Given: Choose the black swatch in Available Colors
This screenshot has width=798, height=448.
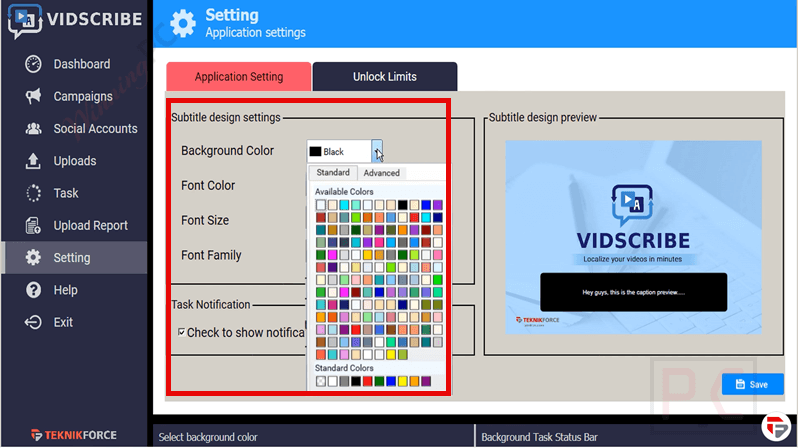Looking at the screenshot, I should [403, 205].
